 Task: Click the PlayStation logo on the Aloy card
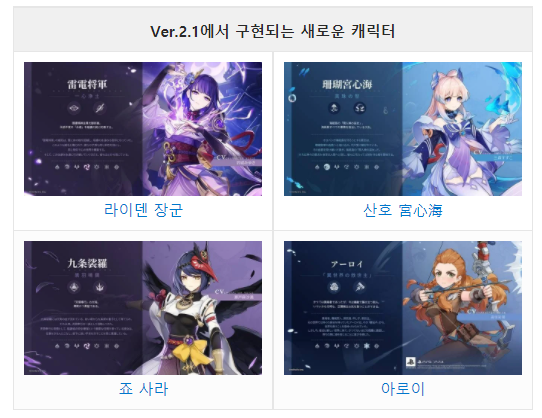click(410, 362)
